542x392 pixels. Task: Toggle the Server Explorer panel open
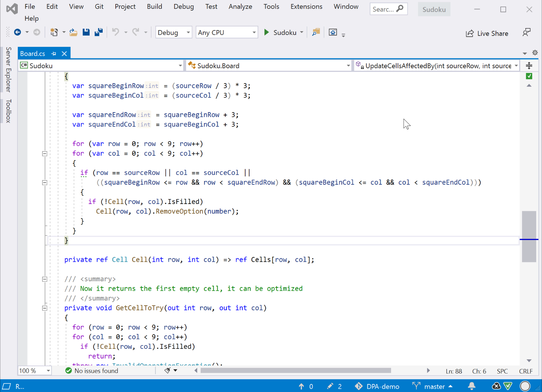tap(8, 71)
